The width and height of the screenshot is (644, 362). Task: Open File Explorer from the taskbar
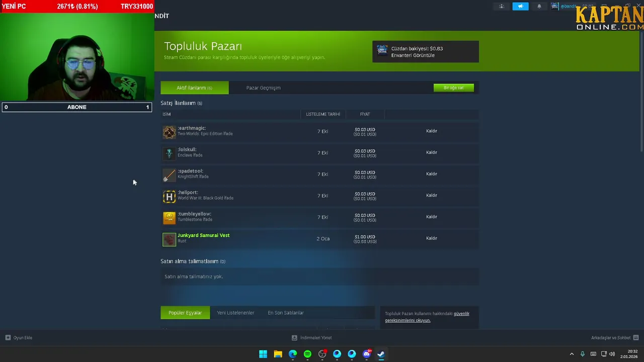pyautogui.click(x=278, y=354)
